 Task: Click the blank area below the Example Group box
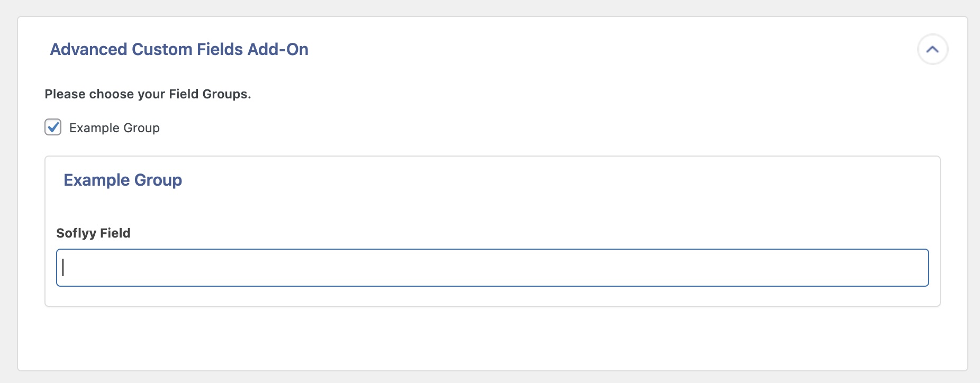492,339
